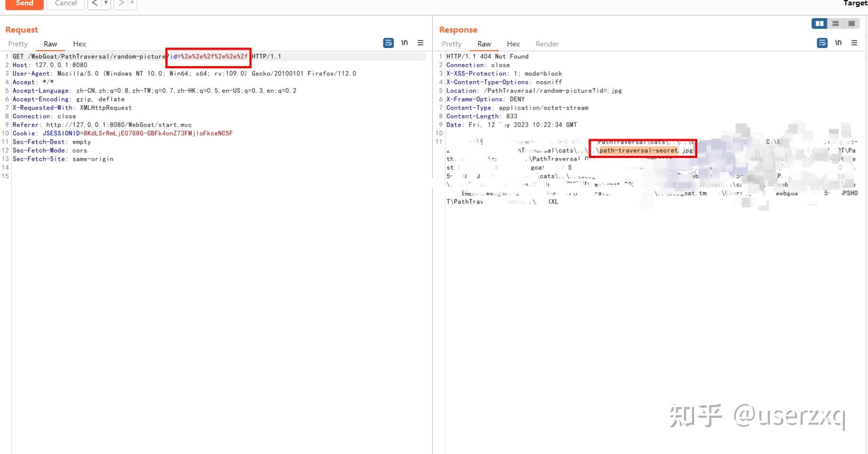Switch Request view to Hex tab
868x454 pixels.
click(79, 44)
